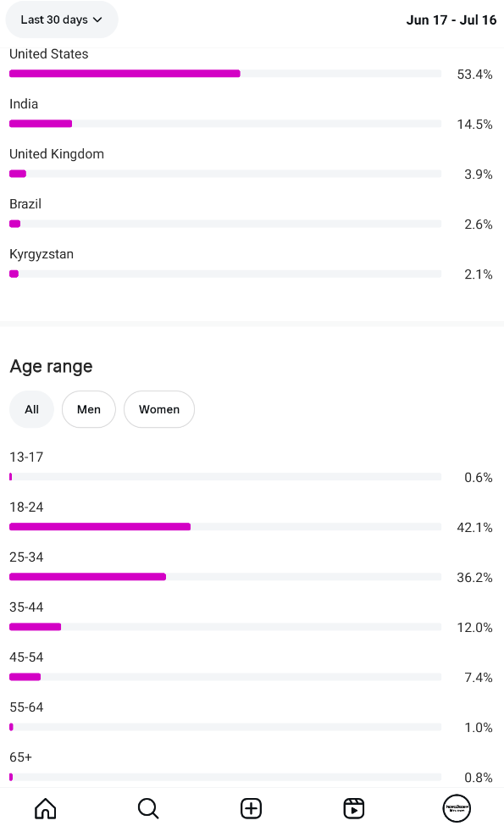Screen dimensions: 504x826
Task: Open the profile avatar icon
Action: point(457,808)
